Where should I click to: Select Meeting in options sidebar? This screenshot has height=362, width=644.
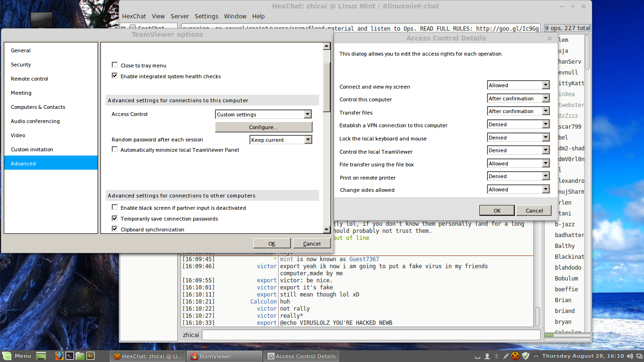coord(51,93)
